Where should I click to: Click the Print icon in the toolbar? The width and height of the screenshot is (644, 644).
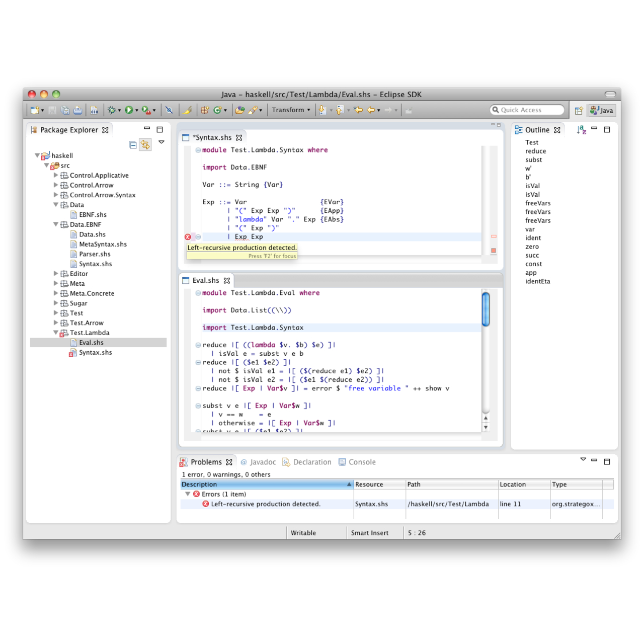(78, 110)
